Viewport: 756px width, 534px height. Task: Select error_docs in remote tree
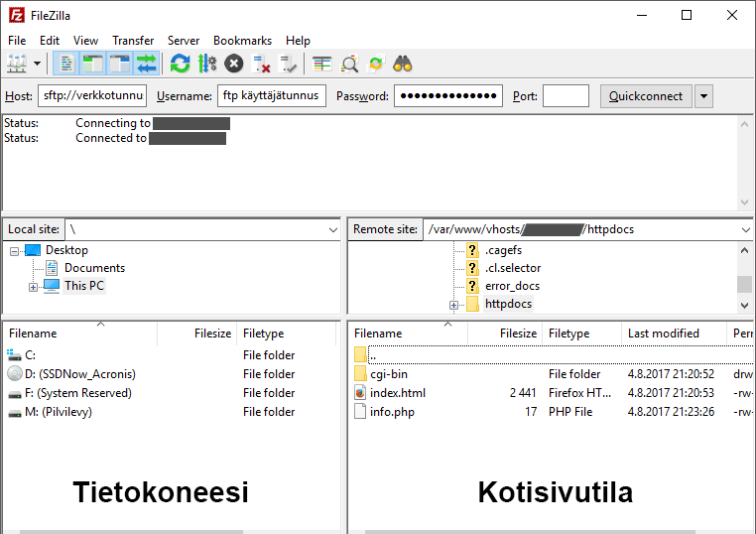[x=512, y=286]
